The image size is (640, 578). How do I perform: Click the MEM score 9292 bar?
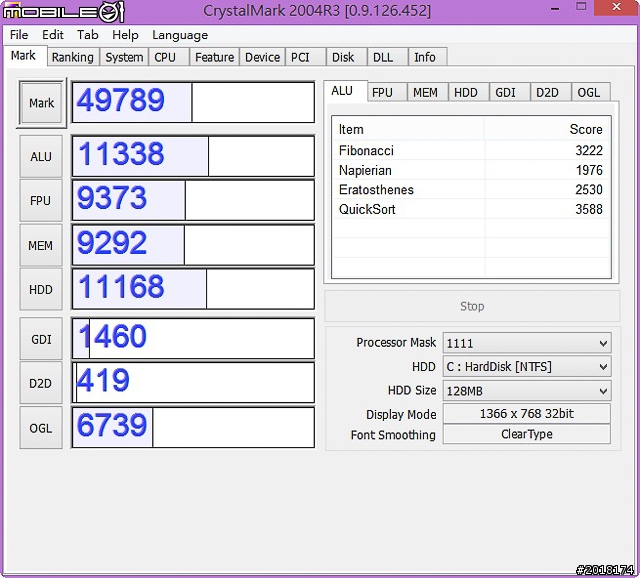pyautogui.click(x=193, y=245)
